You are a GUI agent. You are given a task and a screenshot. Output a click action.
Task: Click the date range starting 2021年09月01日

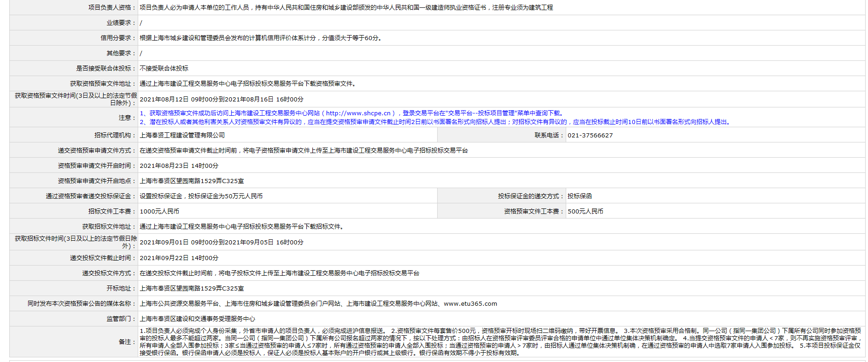221,243
